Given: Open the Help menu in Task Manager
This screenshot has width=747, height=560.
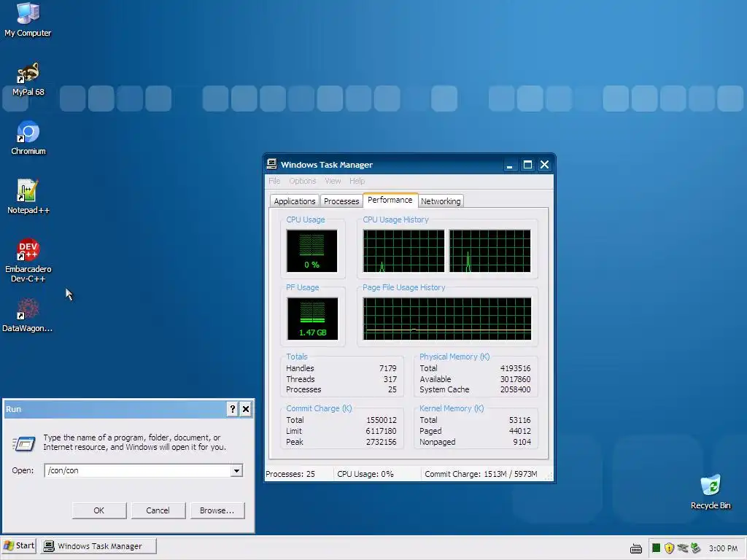Looking at the screenshot, I should [357, 181].
